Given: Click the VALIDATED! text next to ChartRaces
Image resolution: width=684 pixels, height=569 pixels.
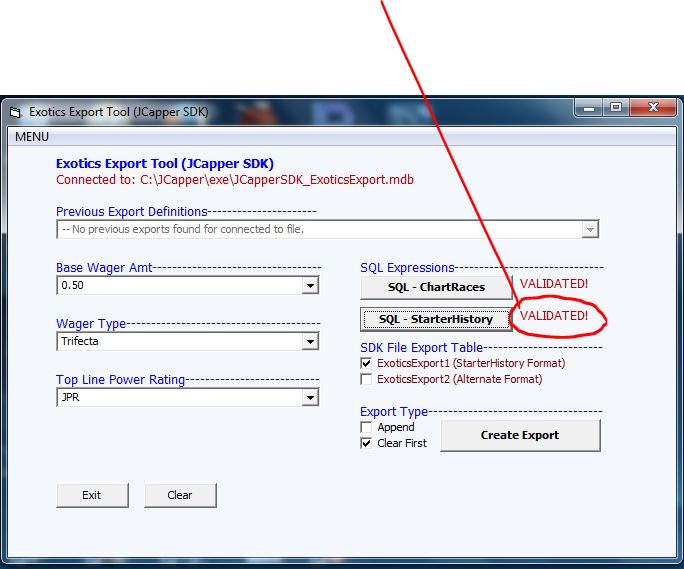Looking at the screenshot, I should 554,284.
